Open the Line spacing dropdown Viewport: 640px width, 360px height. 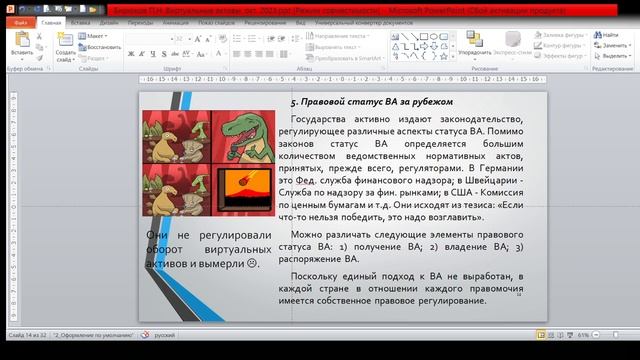coord(296,39)
